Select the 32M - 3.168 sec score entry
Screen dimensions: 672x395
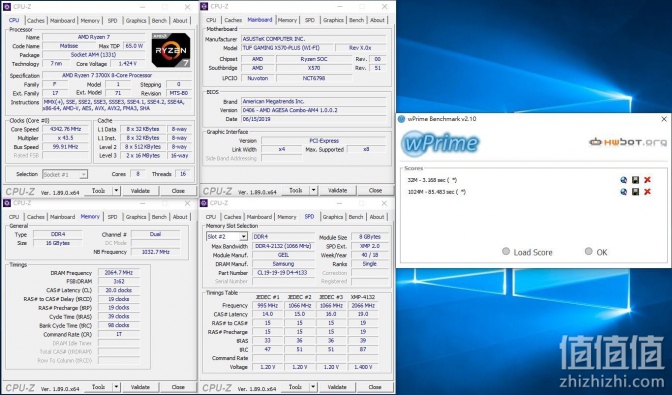[432, 180]
